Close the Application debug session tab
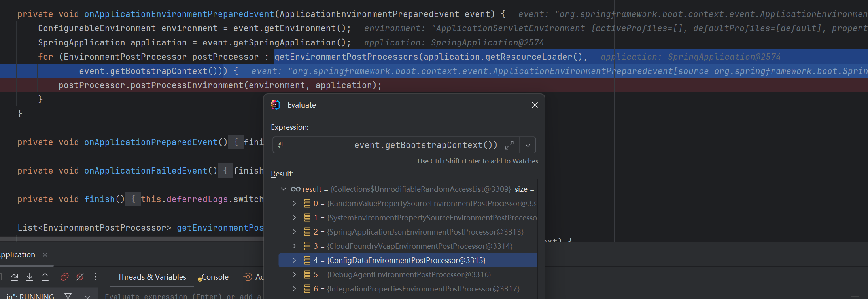868x299 pixels. pos(45,255)
